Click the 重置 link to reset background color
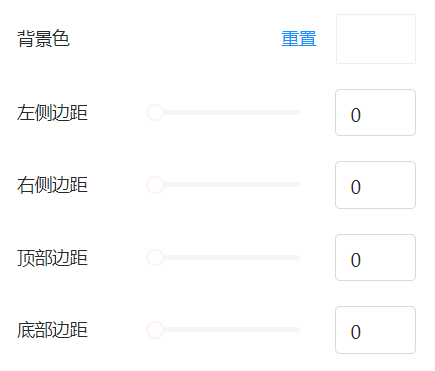The width and height of the screenshot is (435, 371). pyautogui.click(x=299, y=39)
